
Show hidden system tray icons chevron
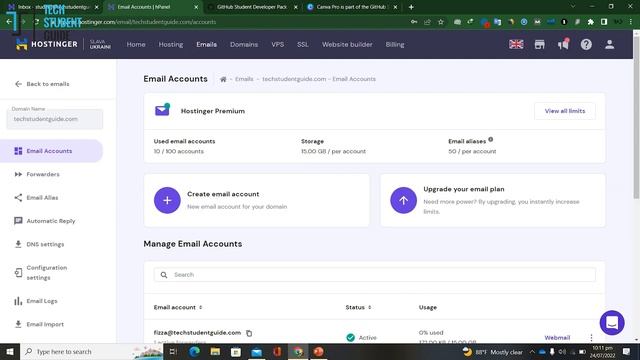coord(532,351)
